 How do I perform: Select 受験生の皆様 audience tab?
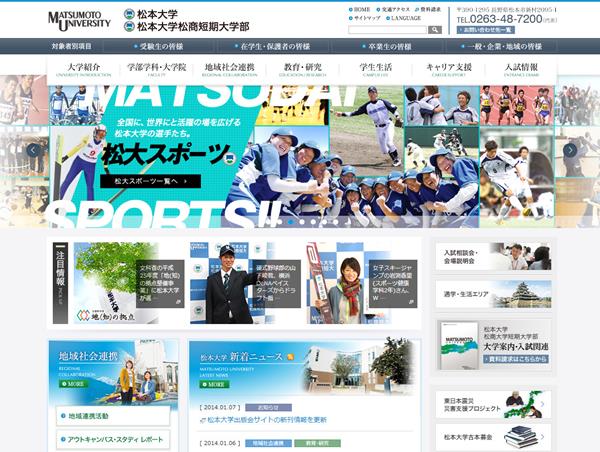(160, 46)
